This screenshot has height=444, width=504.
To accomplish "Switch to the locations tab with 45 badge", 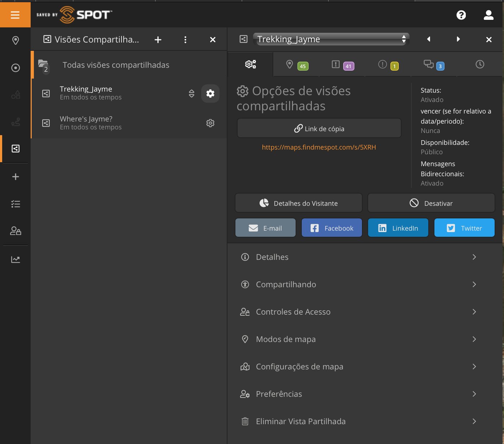I will 296,65.
